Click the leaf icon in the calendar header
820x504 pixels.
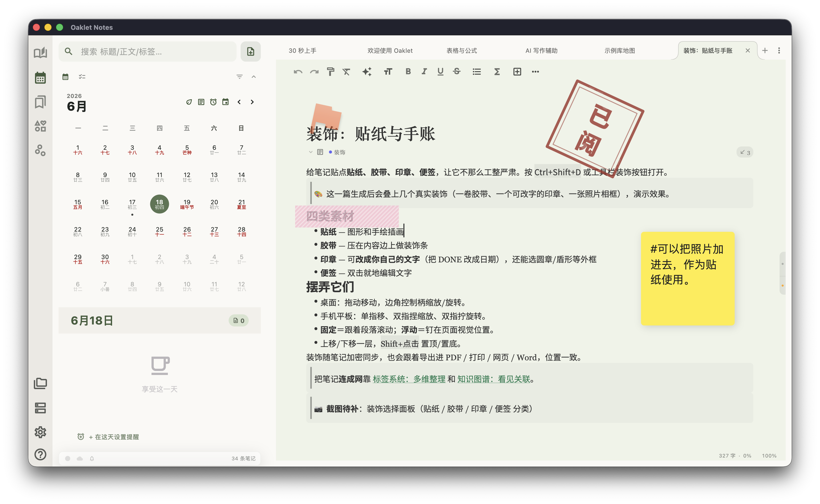click(x=189, y=102)
